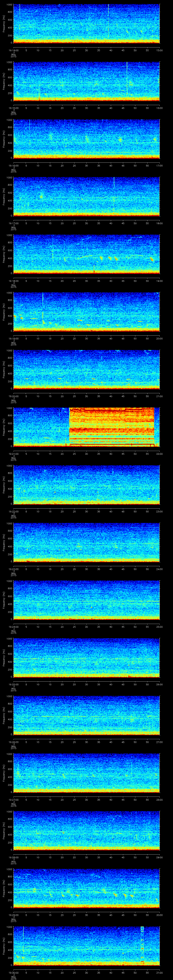Click the 19:16:00 start time label
This screenshot has height=980, width=173.
click(13, 166)
